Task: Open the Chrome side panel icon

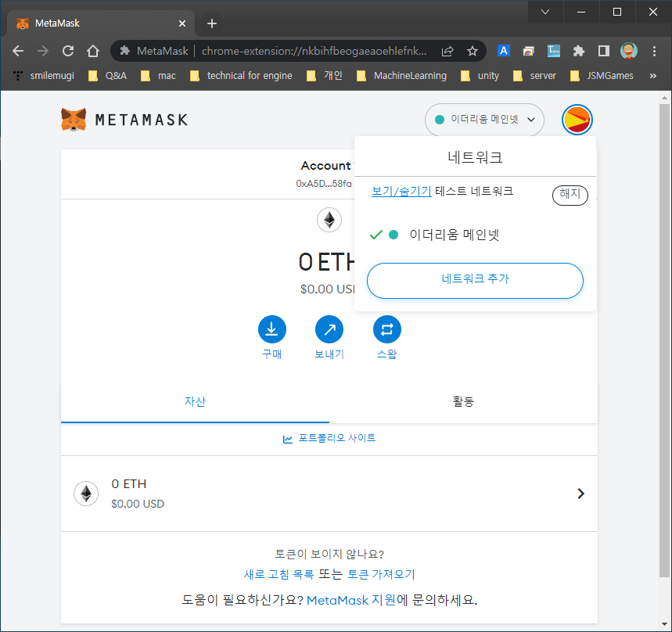Action: (603, 51)
